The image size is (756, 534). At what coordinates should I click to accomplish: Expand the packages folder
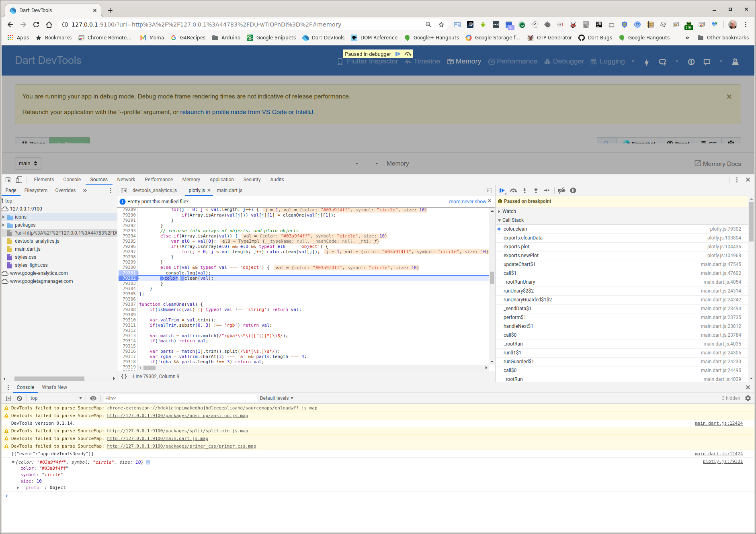click(x=4, y=225)
